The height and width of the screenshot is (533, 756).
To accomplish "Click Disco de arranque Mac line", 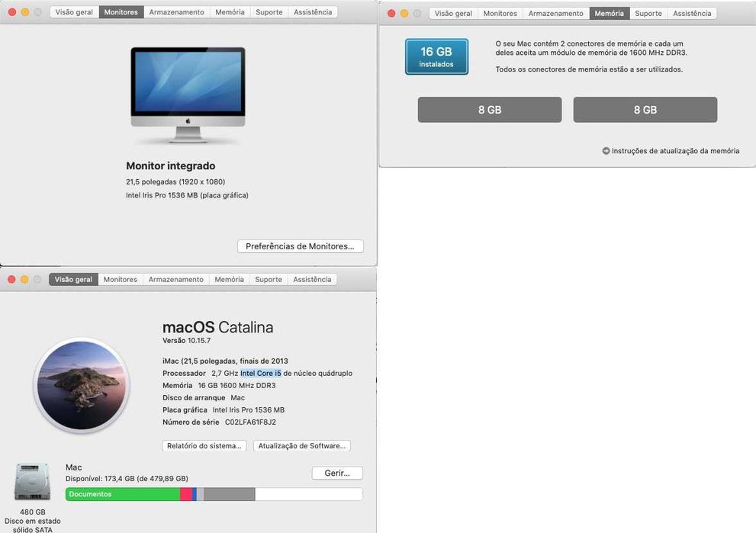I will [x=204, y=397].
